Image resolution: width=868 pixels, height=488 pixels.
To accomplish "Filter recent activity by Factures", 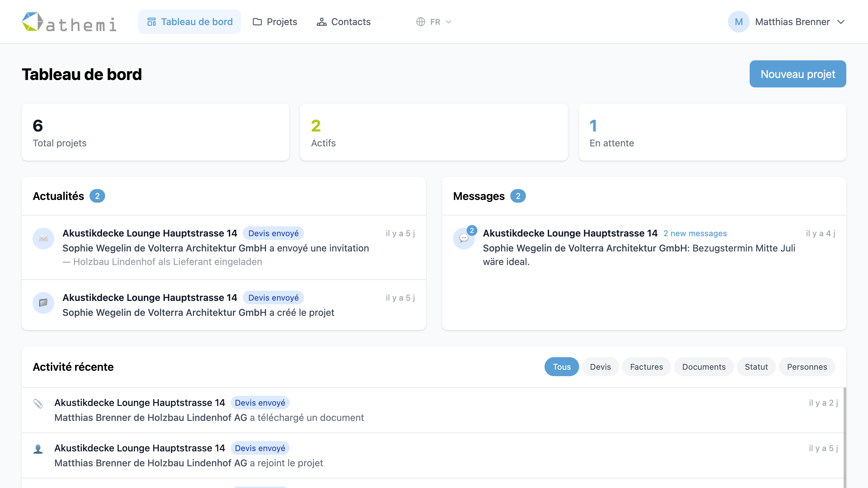I will click(x=646, y=367).
